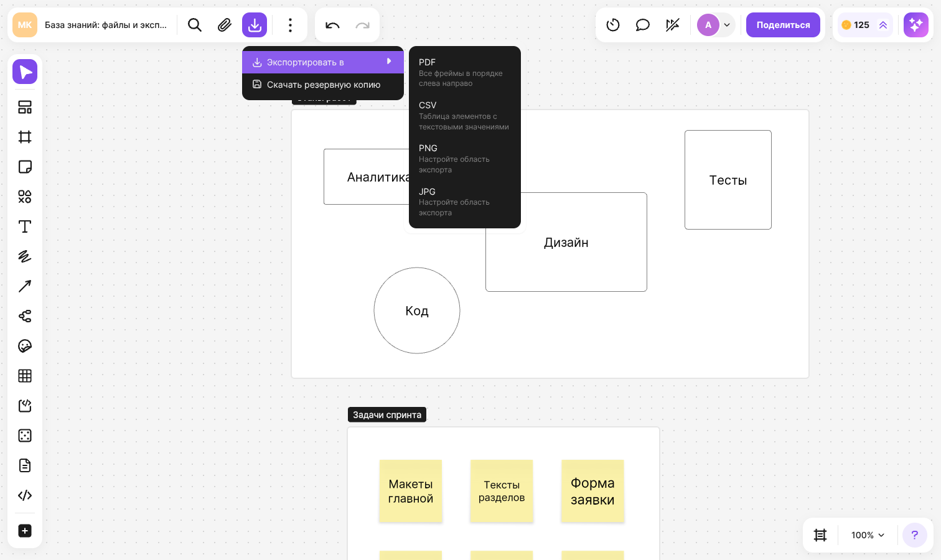Click the black plus add button

coord(25,531)
